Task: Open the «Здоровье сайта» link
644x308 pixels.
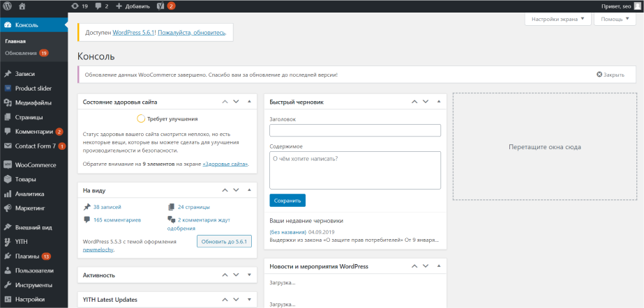Action: (x=225, y=164)
